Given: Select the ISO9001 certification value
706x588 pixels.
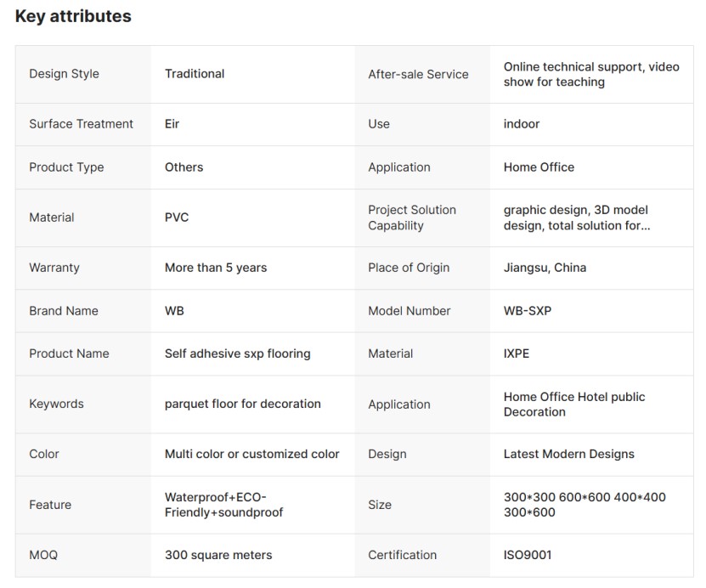Looking at the screenshot, I should [x=528, y=555].
